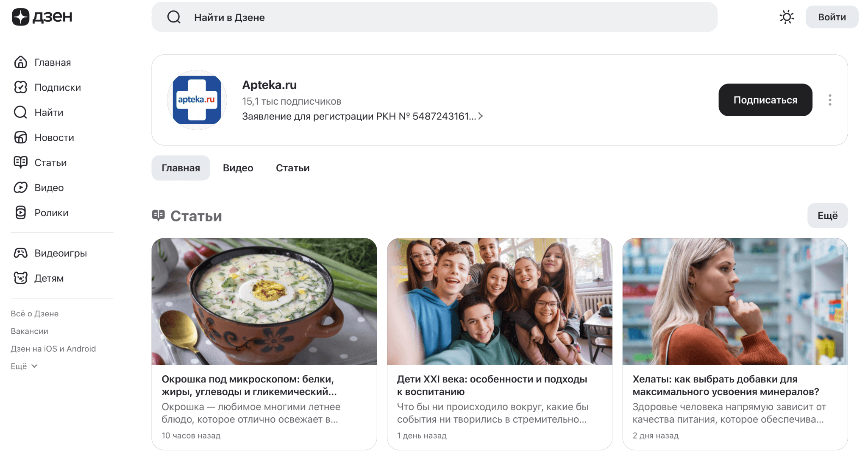Open the Дзен на iOS и Android link

tap(53, 349)
